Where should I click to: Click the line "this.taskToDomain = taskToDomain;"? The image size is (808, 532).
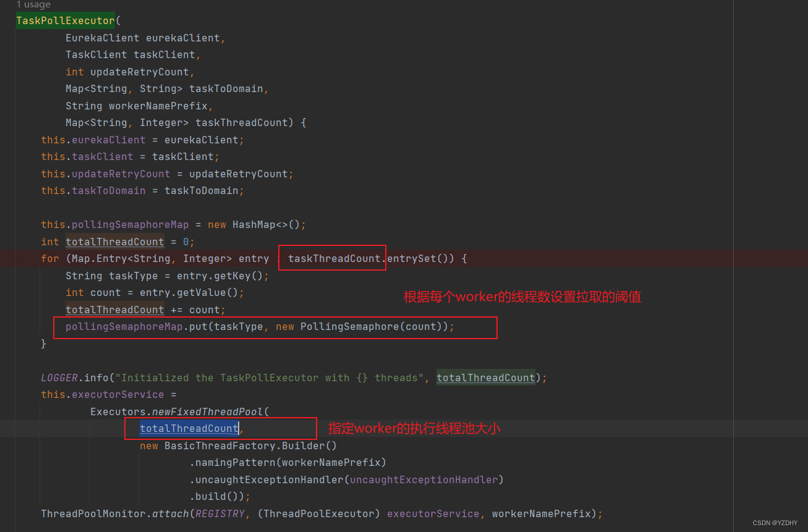[x=142, y=191]
